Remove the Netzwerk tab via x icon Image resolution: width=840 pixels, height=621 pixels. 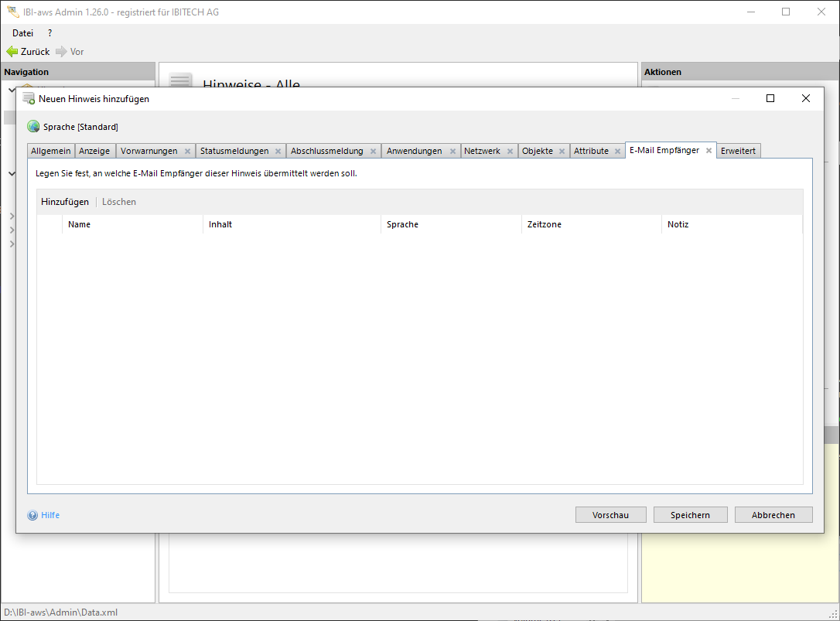click(510, 152)
